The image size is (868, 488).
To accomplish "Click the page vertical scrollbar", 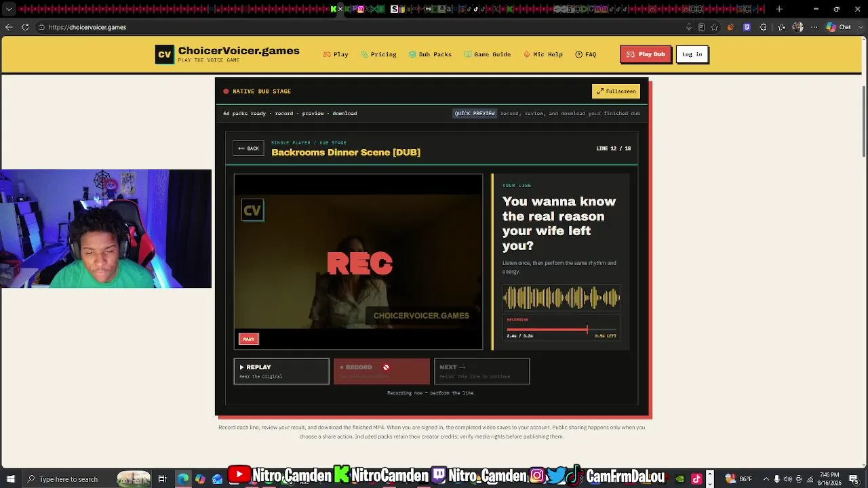I will point(864,122).
